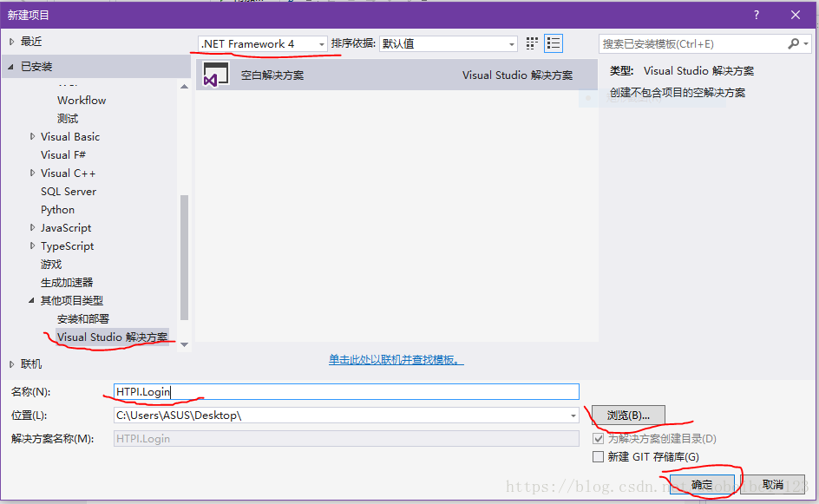Switch to small icons grid view
819x504 pixels.
coord(532,43)
